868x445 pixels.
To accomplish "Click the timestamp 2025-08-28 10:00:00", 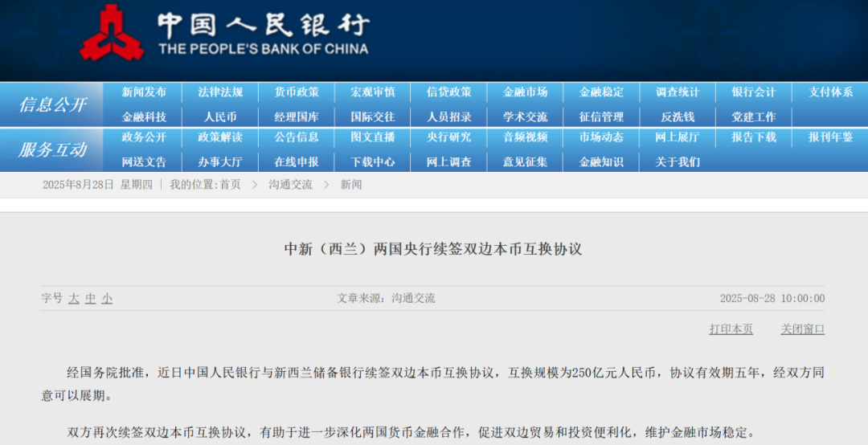I will click(x=772, y=299).
